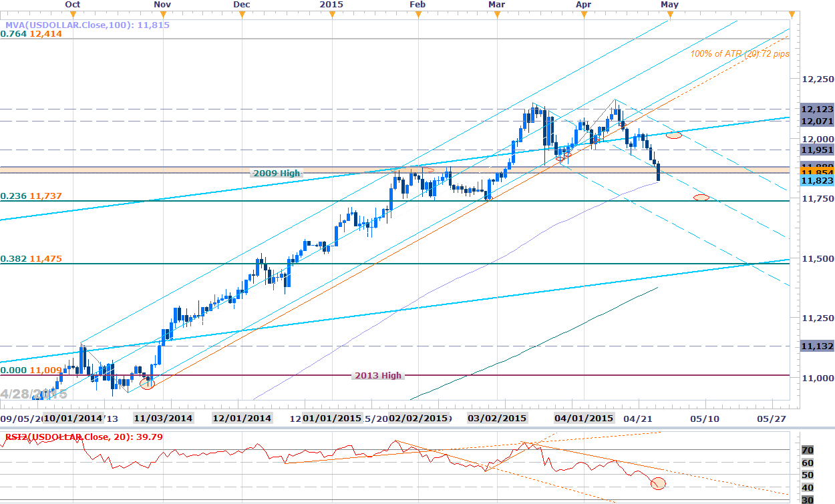The width and height of the screenshot is (835, 504).
Task: Click the orange triangle marker under May
Action: pyautogui.click(x=670, y=15)
